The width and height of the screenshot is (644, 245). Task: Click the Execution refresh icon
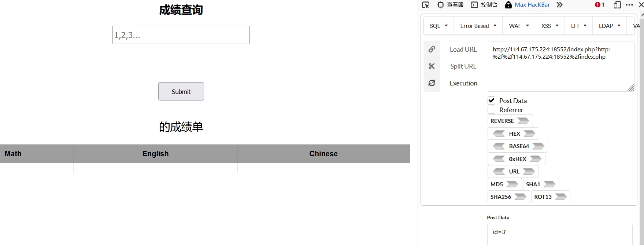(x=432, y=83)
